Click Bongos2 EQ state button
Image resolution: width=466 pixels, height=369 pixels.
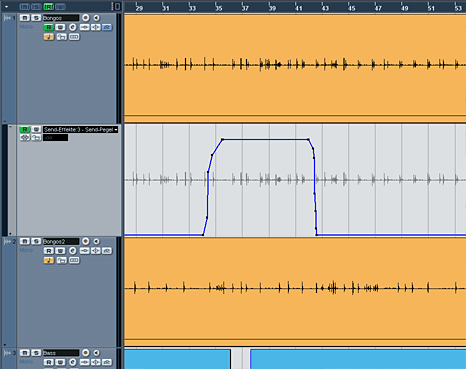coord(96,251)
